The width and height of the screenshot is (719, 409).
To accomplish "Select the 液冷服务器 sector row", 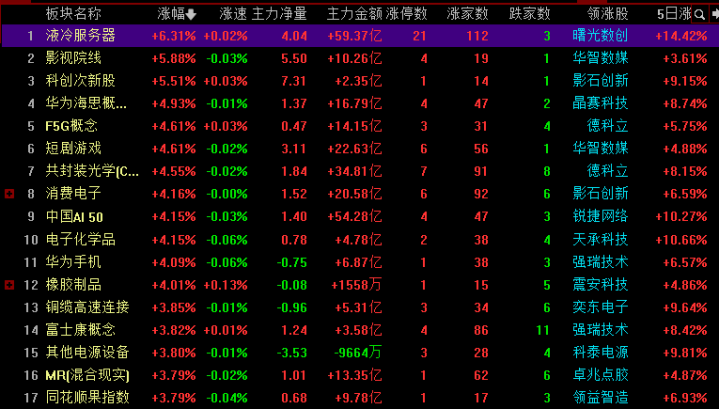I will click(x=360, y=36).
